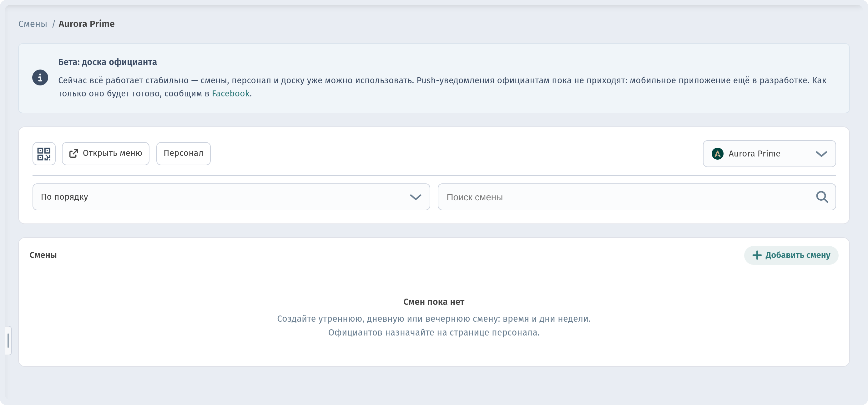Image resolution: width=868 pixels, height=405 pixels.
Task: Click the Смены section heading
Action: click(x=43, y=255)
